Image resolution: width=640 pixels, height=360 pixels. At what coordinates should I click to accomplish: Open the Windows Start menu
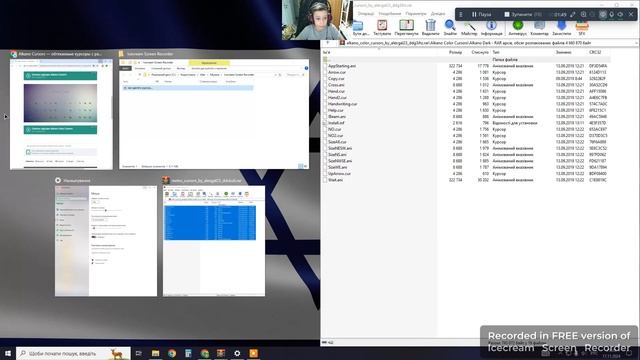[8, 353]
